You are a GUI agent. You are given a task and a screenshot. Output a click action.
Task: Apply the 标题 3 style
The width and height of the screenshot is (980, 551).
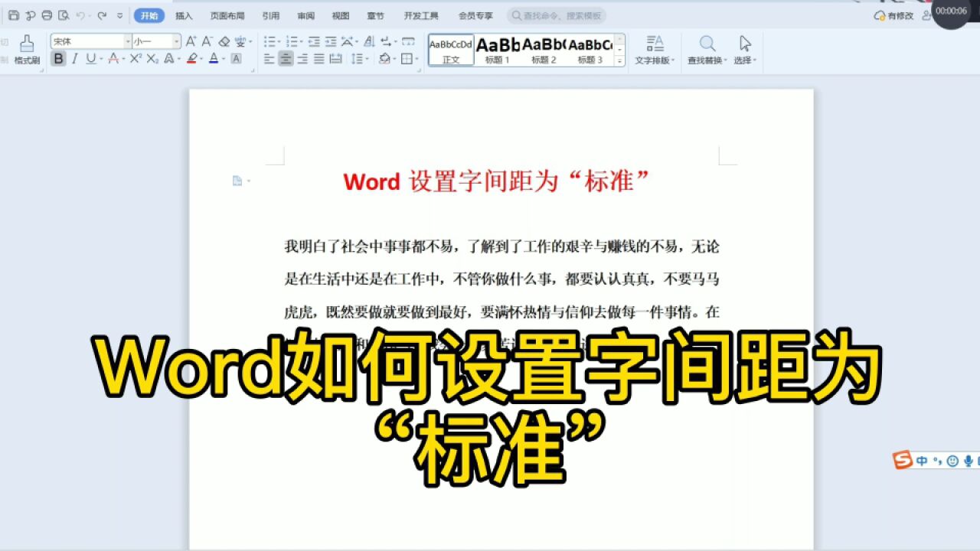coord(590,50)
